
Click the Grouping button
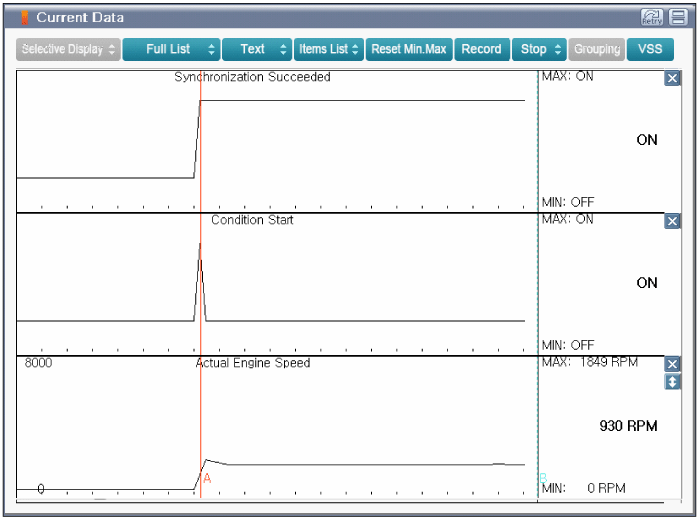coord(597,49)
